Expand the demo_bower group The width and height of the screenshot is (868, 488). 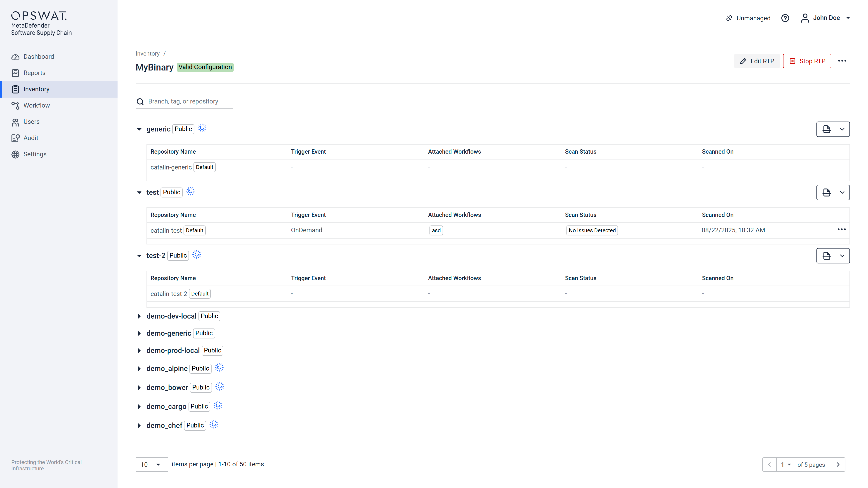(x=139, y=388)
